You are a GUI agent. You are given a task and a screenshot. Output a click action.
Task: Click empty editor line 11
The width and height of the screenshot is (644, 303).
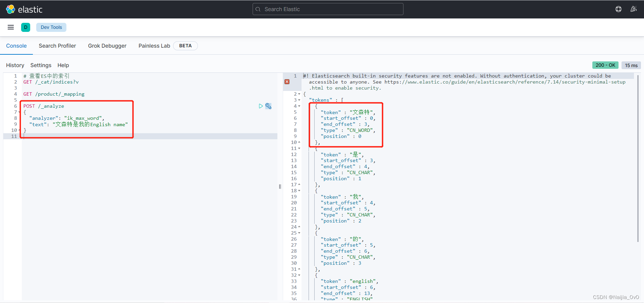click(x=150, y=136)
